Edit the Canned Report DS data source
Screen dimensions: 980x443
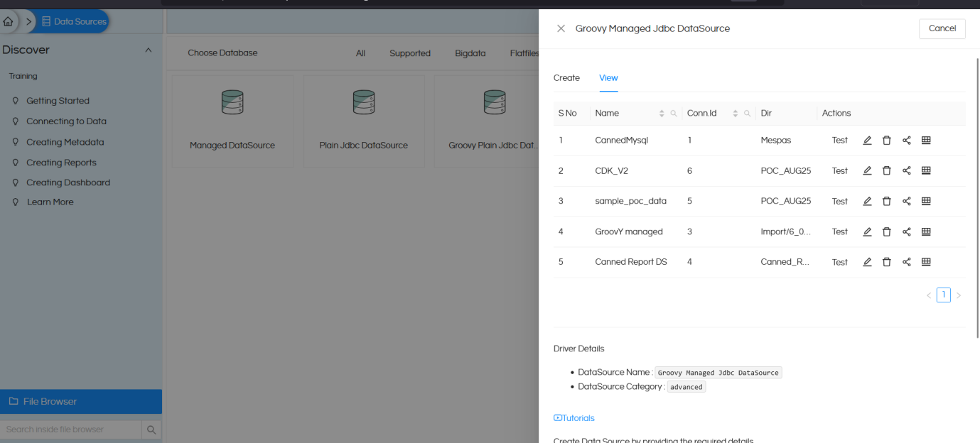point(867,262)
